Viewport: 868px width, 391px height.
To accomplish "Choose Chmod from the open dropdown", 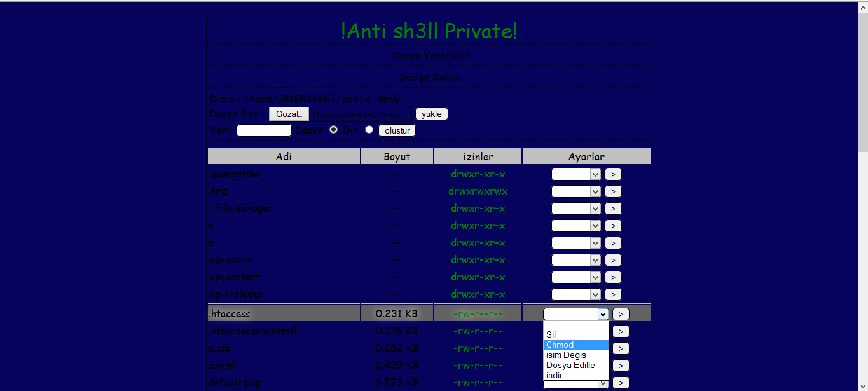I will click(576, 345).
